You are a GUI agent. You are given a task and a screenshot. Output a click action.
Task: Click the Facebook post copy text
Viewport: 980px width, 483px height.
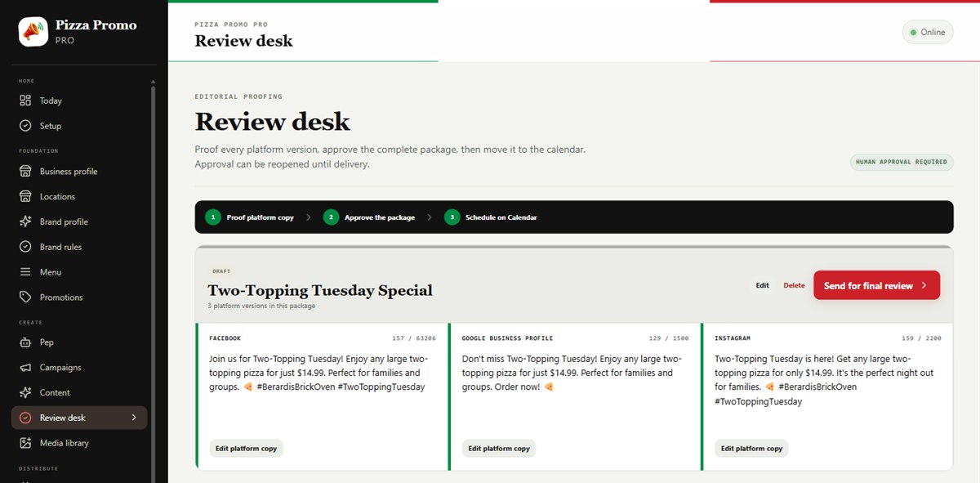318,373
